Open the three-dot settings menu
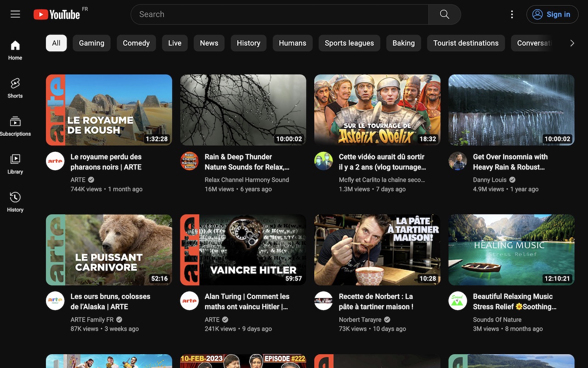 (x=512, y=14)
